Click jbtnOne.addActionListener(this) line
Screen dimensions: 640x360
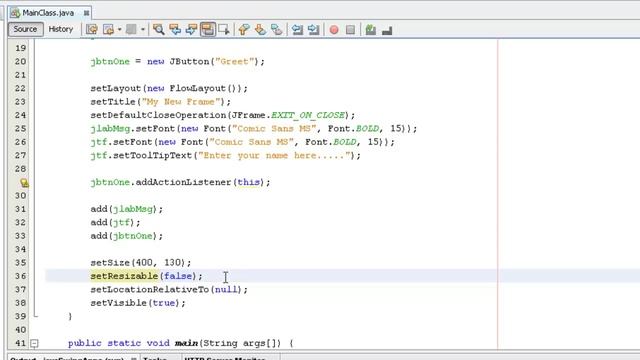point(180,182)
